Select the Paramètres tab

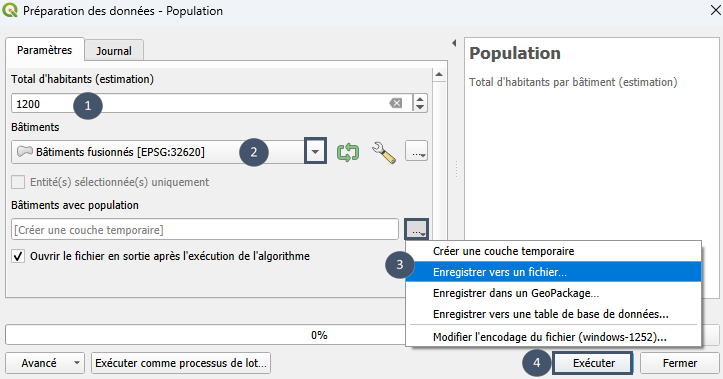tap(45, 50)
